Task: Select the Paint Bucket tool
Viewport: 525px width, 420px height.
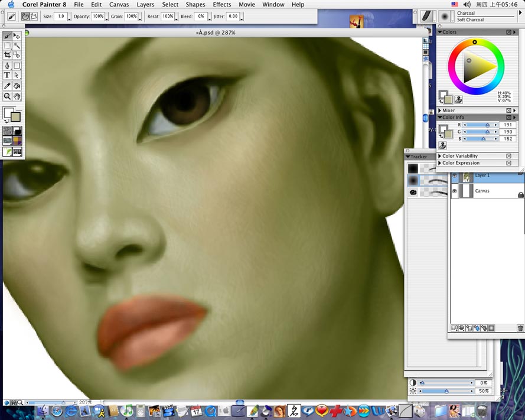Action: (x=17, y=86)
